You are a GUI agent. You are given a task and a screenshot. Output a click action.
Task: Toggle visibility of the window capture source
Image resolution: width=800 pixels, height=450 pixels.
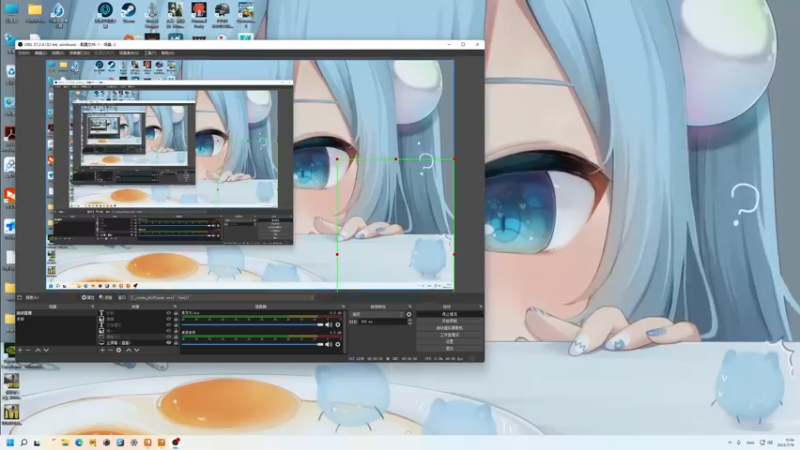(169, 337)
